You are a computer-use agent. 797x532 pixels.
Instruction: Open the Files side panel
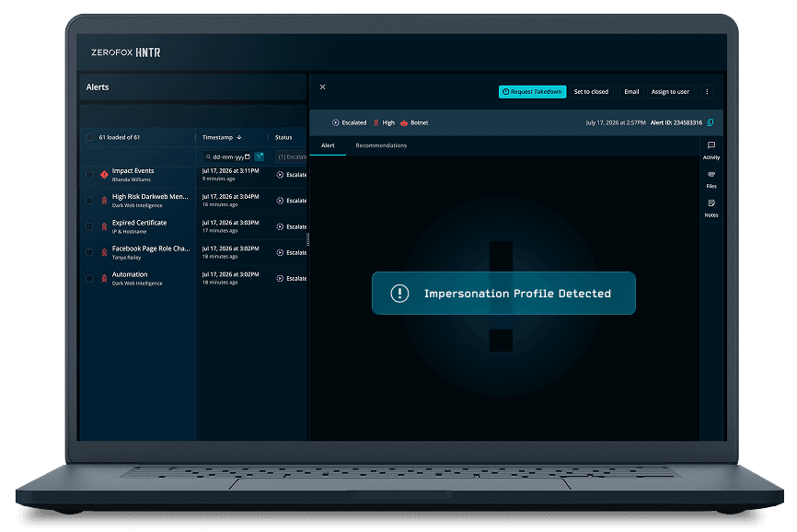(711, 179)
